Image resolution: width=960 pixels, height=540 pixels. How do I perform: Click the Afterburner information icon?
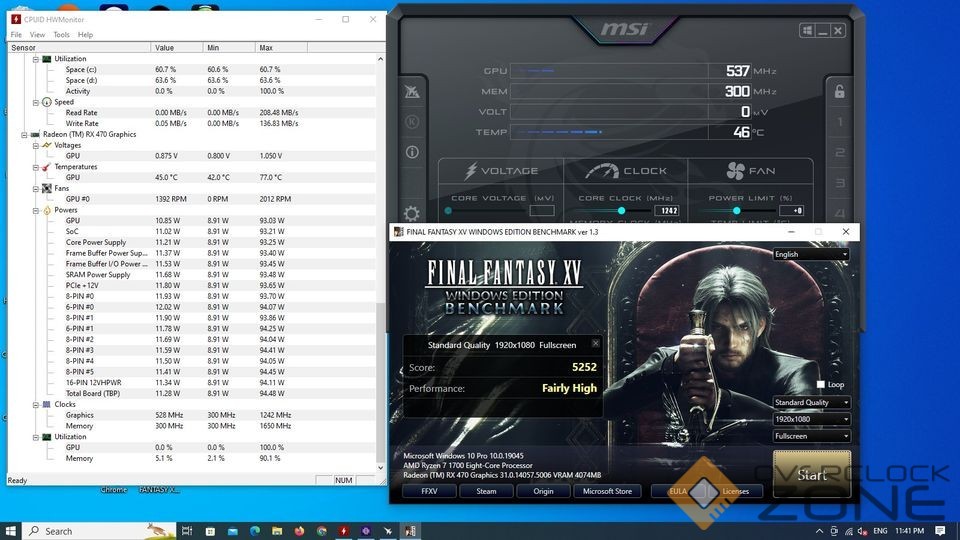(412, 152)
